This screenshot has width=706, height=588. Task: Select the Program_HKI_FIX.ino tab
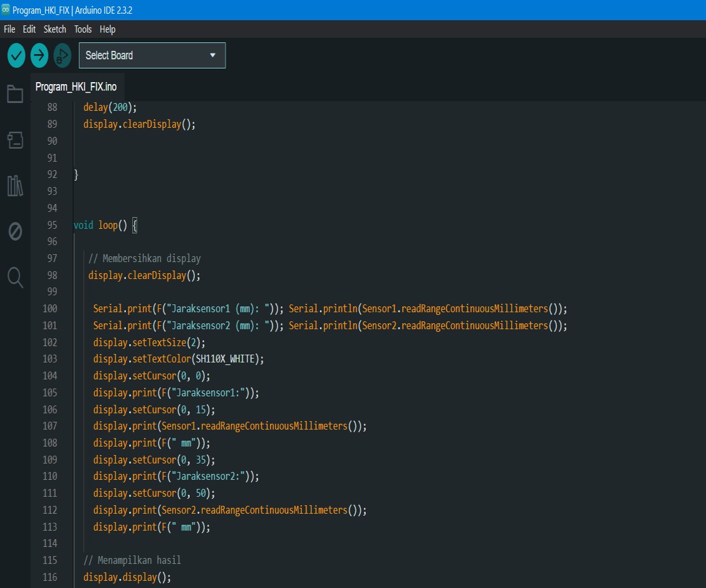click(76, 87)
